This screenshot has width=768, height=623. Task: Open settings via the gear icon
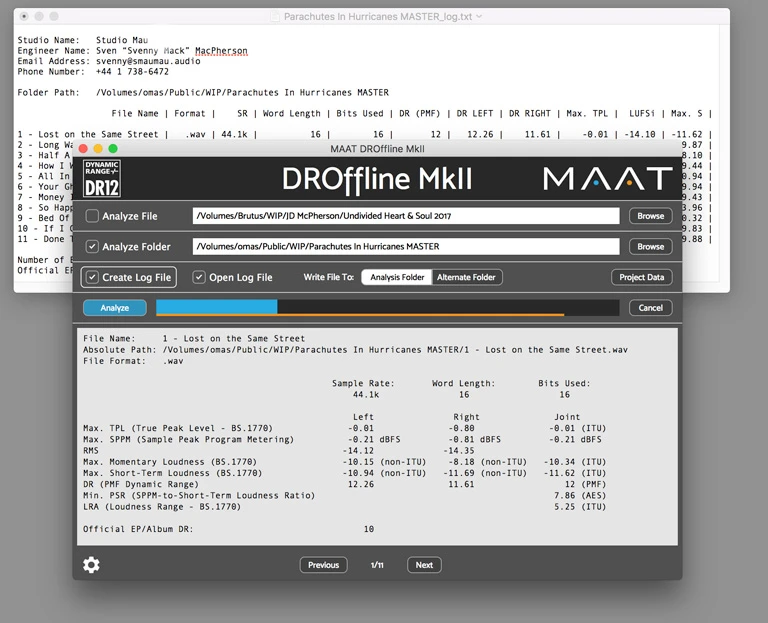pos(91,565)
